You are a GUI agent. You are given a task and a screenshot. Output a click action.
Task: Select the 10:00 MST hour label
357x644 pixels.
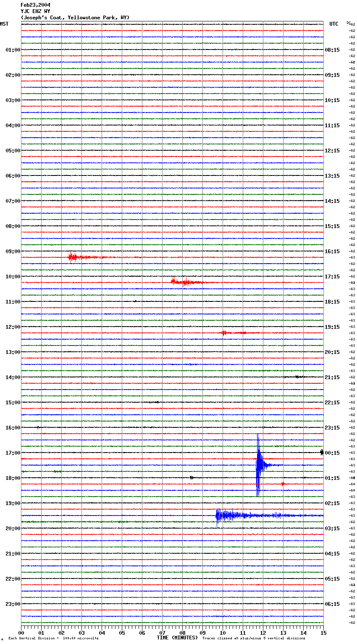[13, 277]
